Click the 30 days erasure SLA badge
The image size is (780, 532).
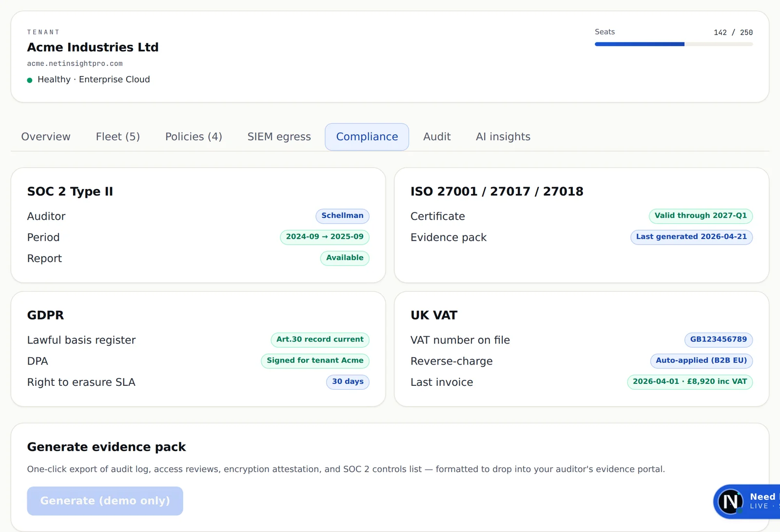click(348, 381)
